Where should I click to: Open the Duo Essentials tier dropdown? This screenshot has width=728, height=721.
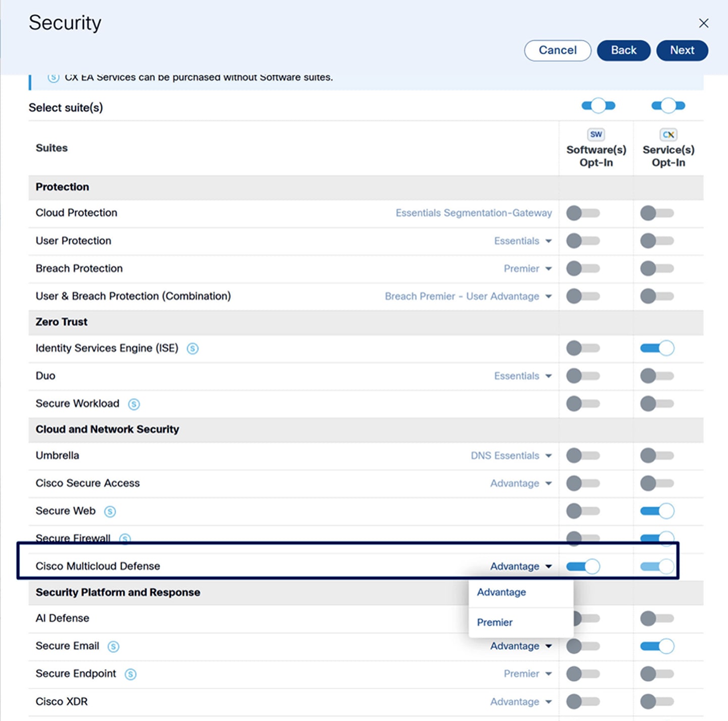point(523,376)
